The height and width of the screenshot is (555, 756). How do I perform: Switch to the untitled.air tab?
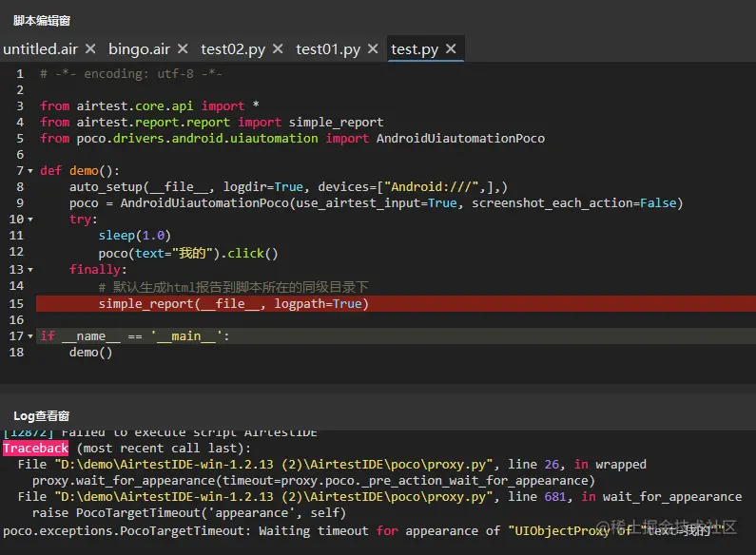(41, 49)
